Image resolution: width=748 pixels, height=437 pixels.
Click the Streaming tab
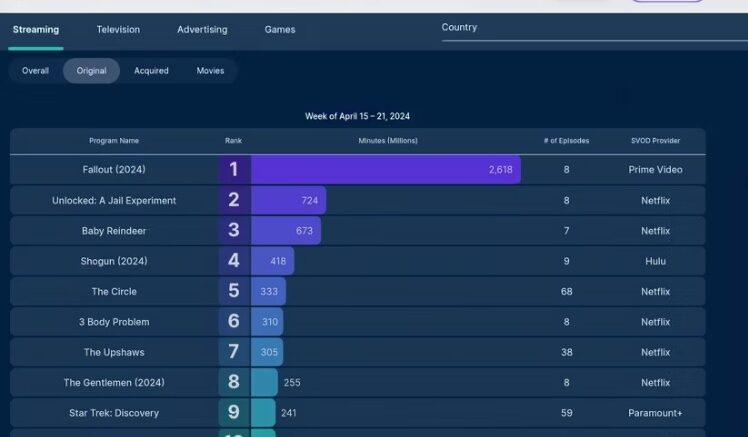coord(36,30)
